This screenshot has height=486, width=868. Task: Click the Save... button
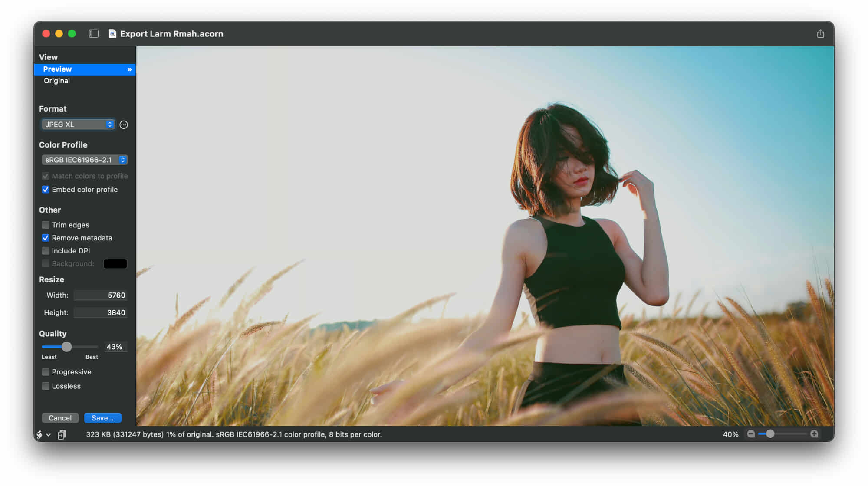102,418
